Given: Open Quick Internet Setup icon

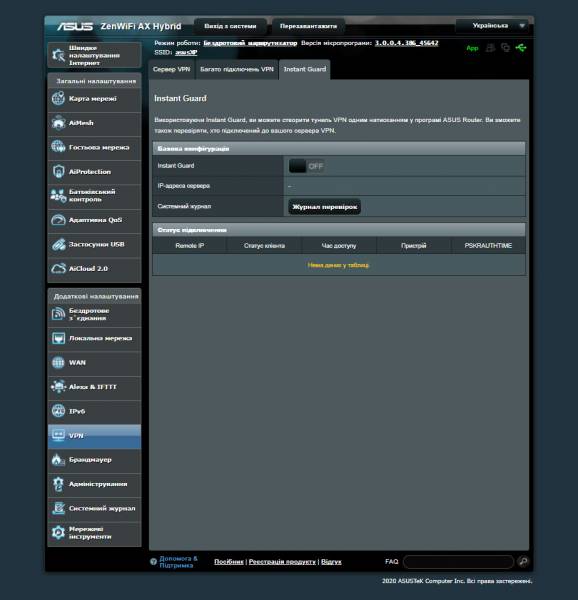Looking at the screenshot, I should coord(59,55).
